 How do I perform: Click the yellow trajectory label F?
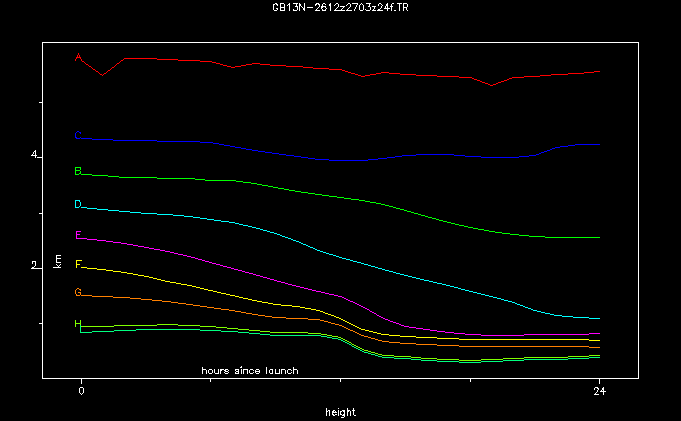[78, 264]
